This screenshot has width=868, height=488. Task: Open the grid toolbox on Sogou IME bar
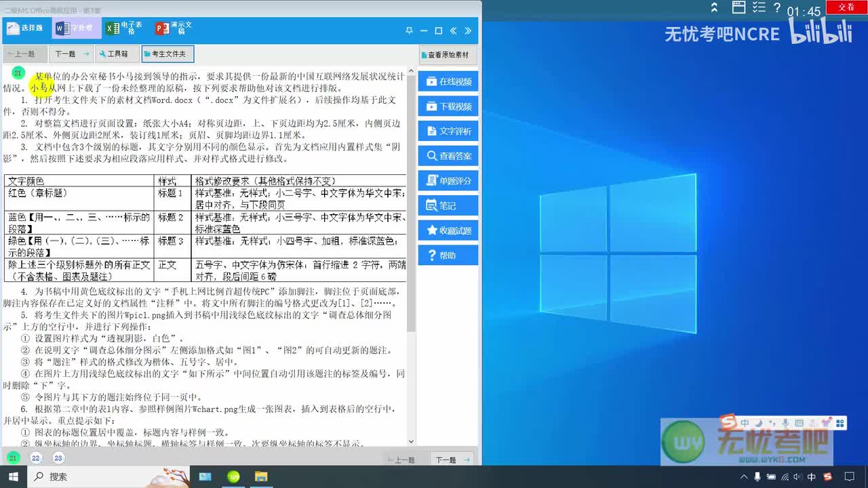coord(841,424)
